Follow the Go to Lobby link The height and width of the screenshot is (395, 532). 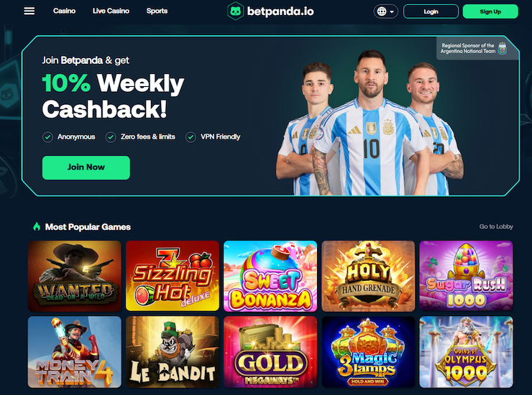496,226
